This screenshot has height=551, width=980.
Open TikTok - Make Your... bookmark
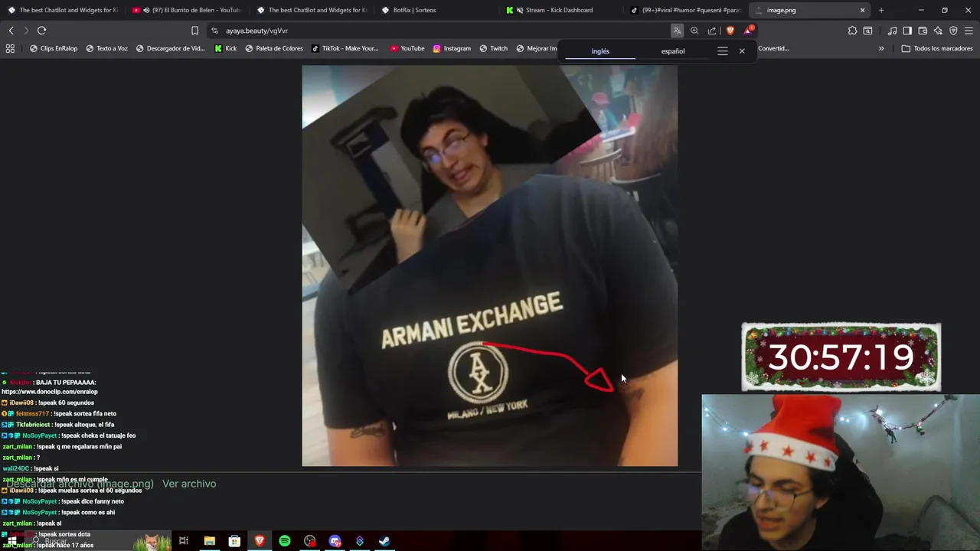tap(345, 48)
